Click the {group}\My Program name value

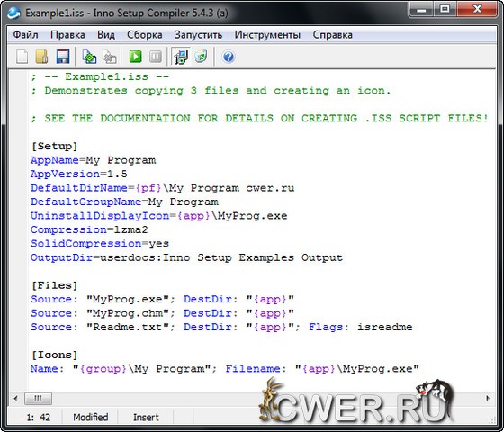click(141, 369)
